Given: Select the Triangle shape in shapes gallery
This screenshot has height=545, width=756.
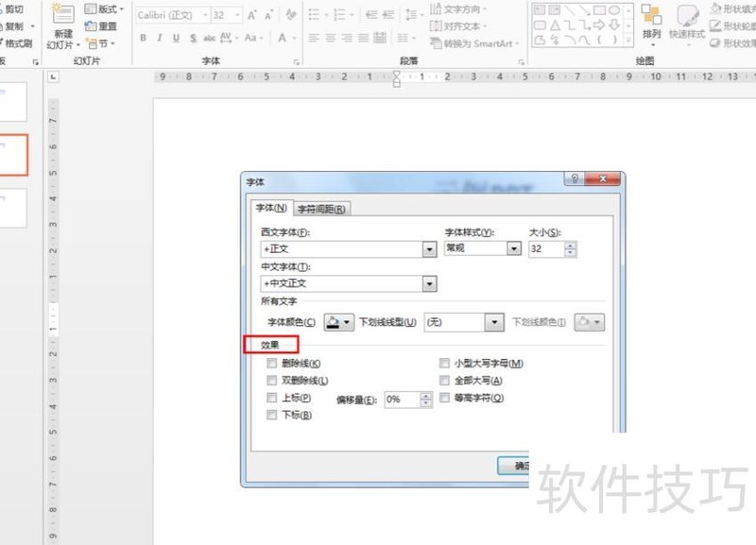Looking at the screenshot, I should coord(555,26).
